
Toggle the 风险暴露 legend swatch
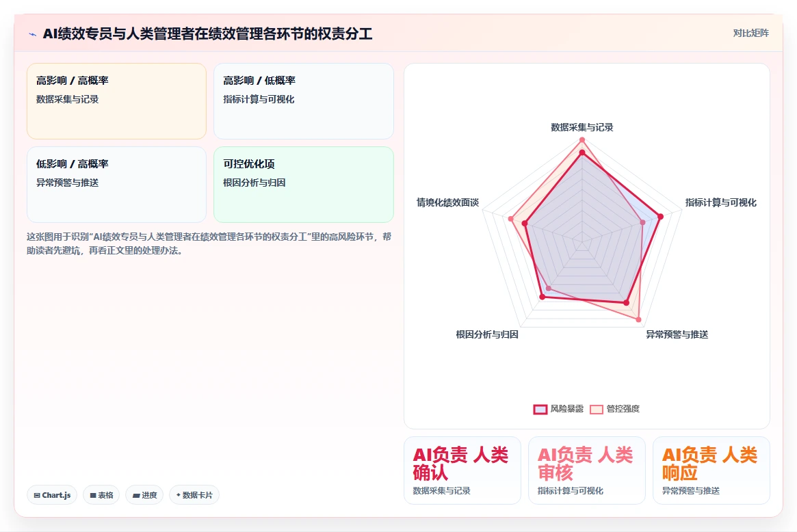pos(540,409)
